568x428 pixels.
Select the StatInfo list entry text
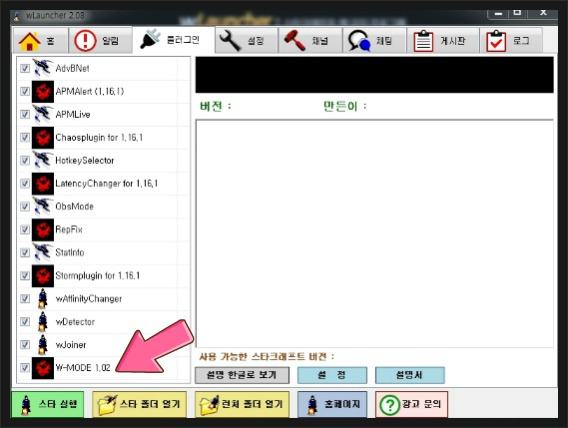click(x=70, y=252)
